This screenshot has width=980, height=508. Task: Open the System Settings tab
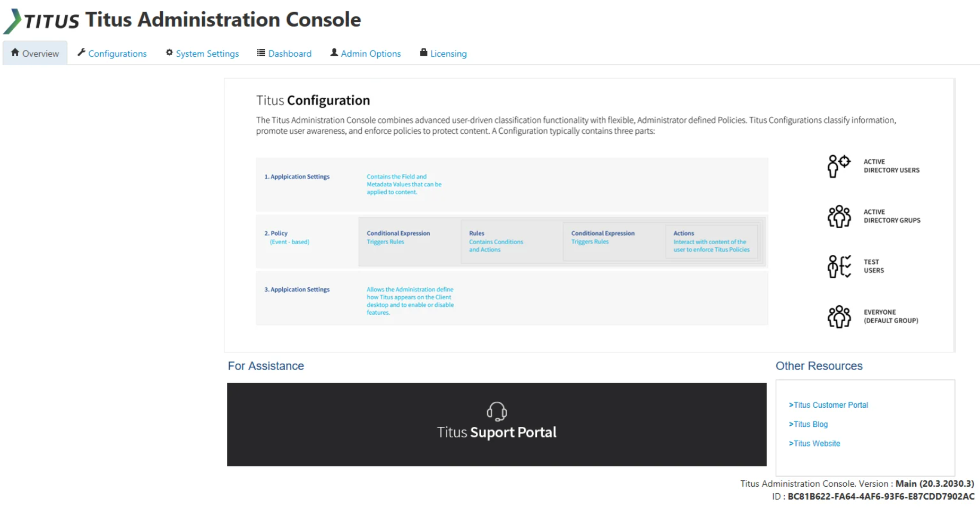pos(202,53)
